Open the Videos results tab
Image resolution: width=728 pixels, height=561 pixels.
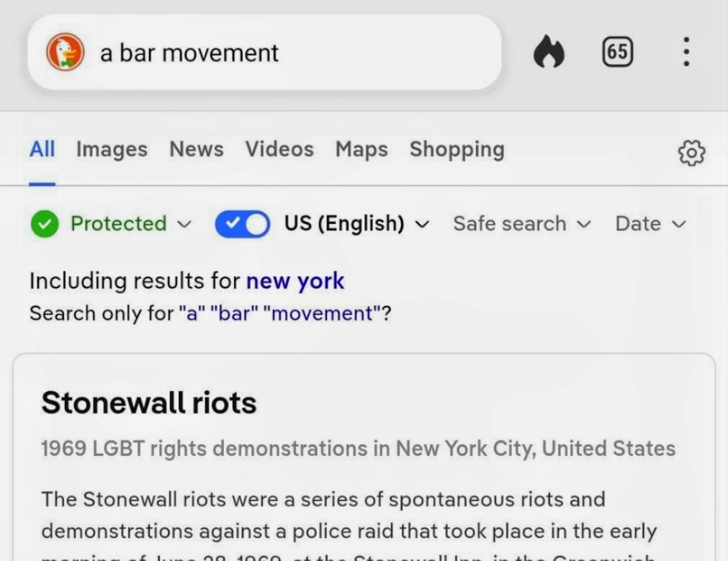click(x=279, y=149)
